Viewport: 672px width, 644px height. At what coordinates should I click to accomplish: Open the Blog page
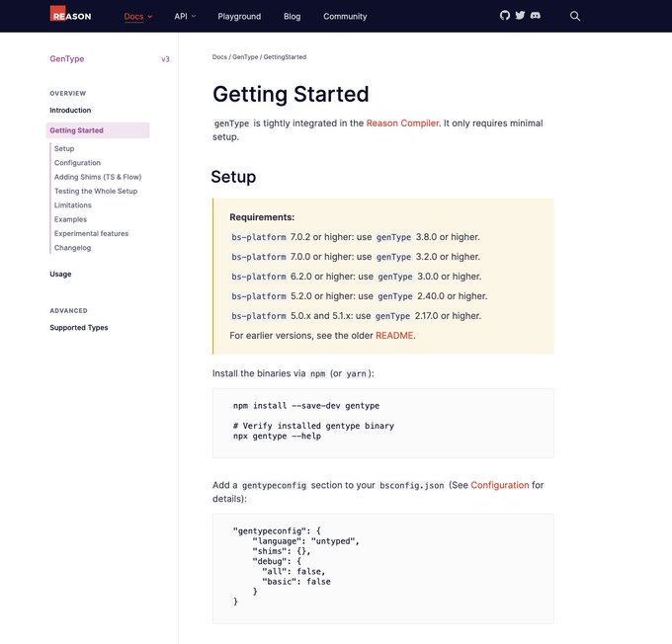point(292,16)
